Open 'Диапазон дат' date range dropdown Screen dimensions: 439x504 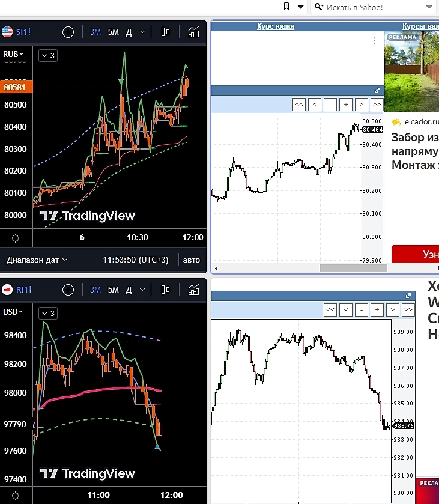[37, 260]
